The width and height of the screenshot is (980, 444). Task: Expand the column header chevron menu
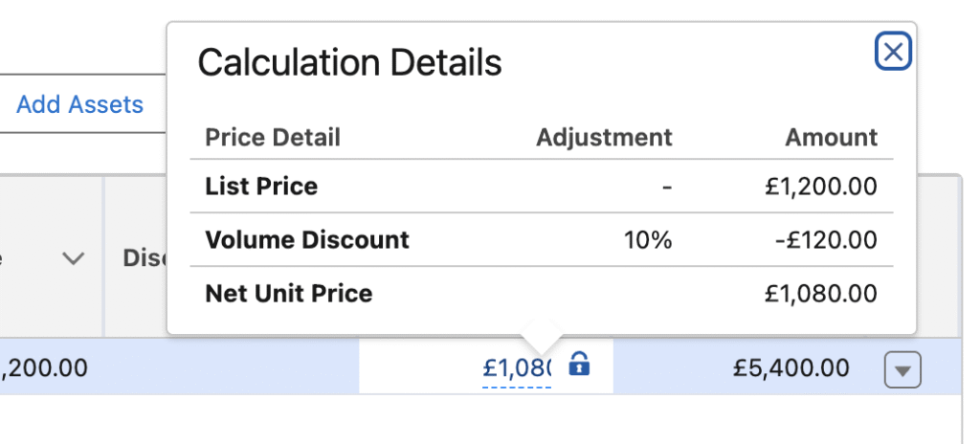[x=74, y=258]
